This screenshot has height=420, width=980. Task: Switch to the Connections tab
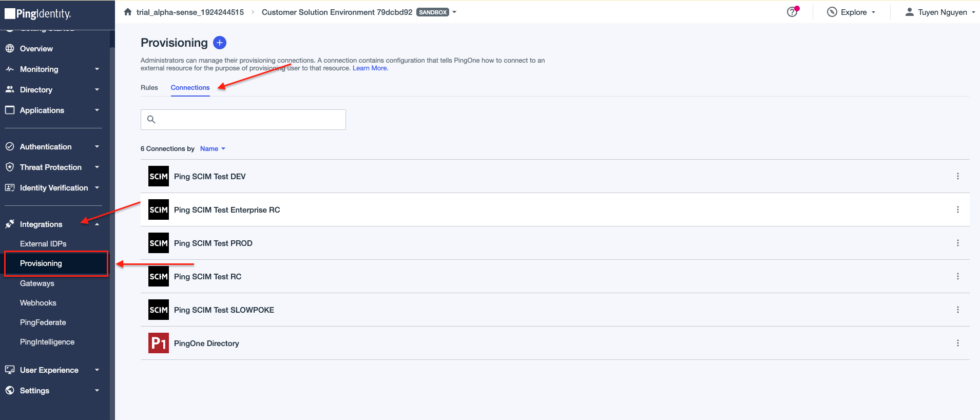click(x=190, y=87)
